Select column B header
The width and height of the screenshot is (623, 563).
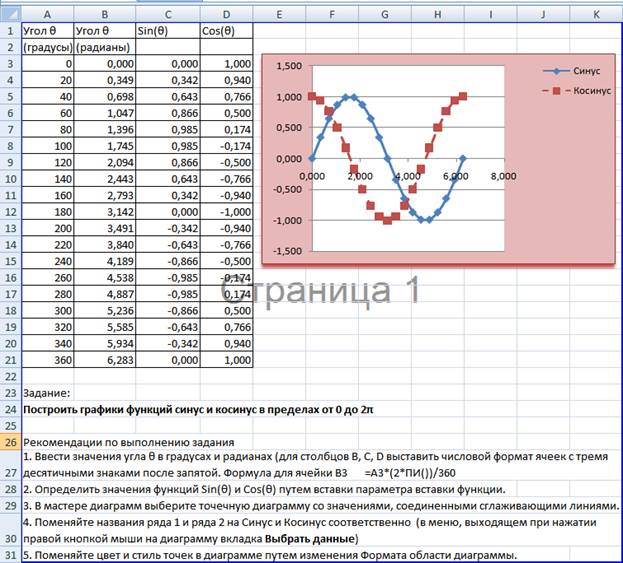coord(104,14)
